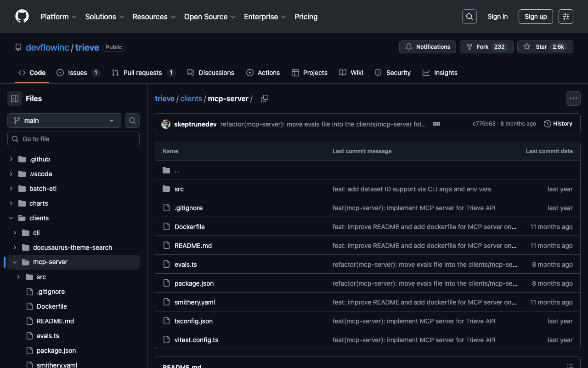
Task: Click the appearance settings icon in header
Action: point(565,17)
